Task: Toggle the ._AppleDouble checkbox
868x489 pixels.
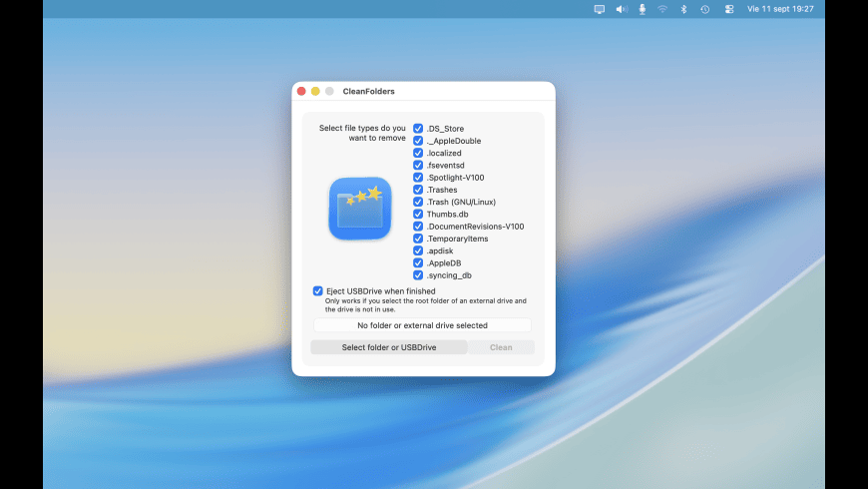Action: point(418,141)
